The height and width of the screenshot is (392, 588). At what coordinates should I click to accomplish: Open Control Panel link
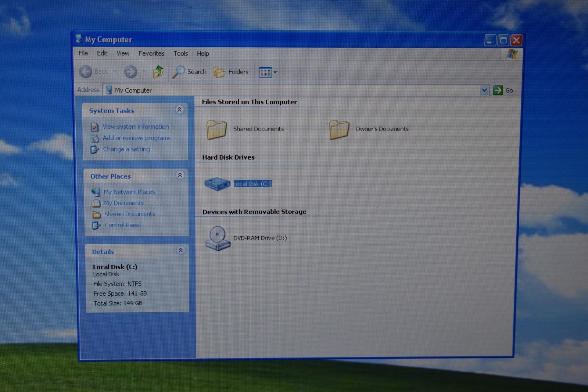click(123, 225)
